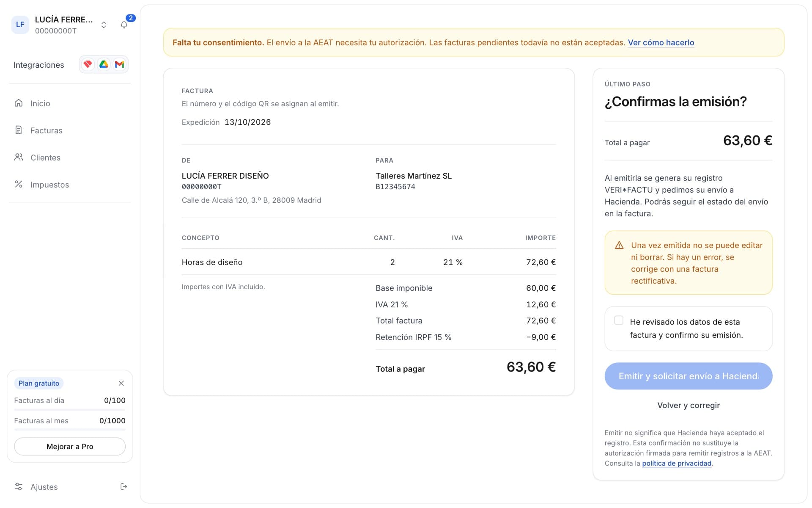Click the Inicio home icon
The height and width of the screenshot is (508, 812).
(19, 103)
